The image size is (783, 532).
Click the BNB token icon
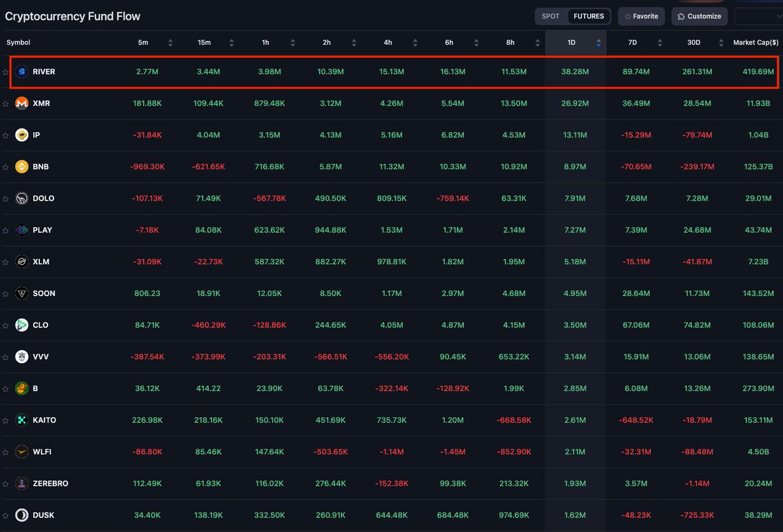21,166
